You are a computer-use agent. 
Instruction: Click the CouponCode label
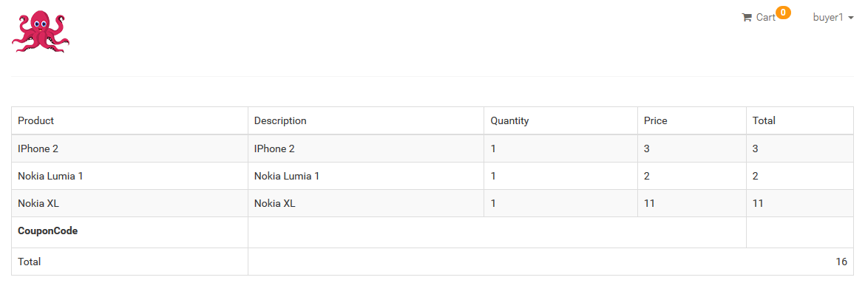point(48,231)
